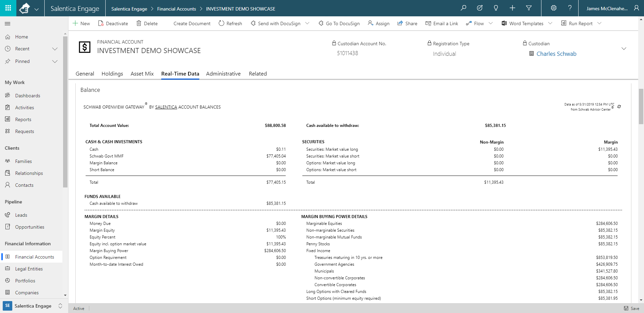Expand the Flow dropdown arrow

tap(491, 23)
